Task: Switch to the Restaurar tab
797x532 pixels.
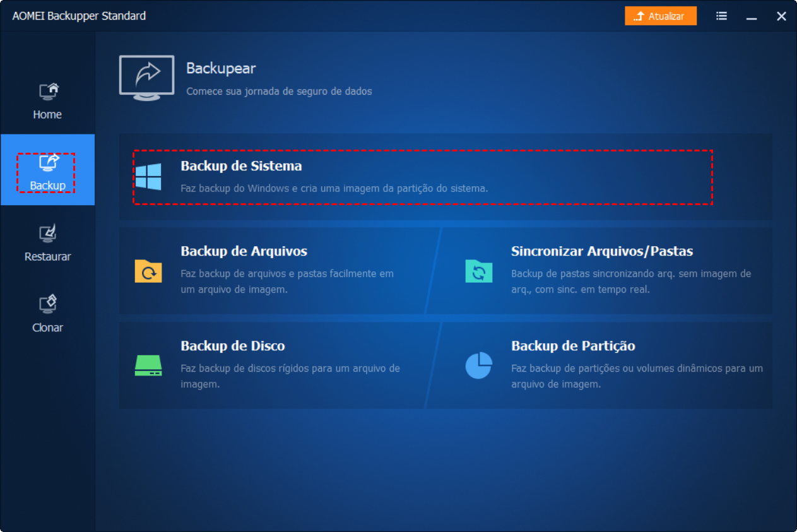Action: click(47, 256)
